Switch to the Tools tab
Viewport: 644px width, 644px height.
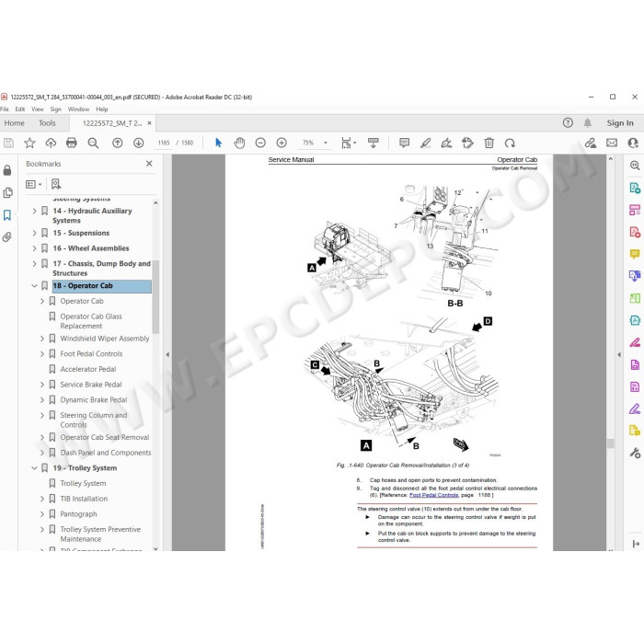(47, 123)
